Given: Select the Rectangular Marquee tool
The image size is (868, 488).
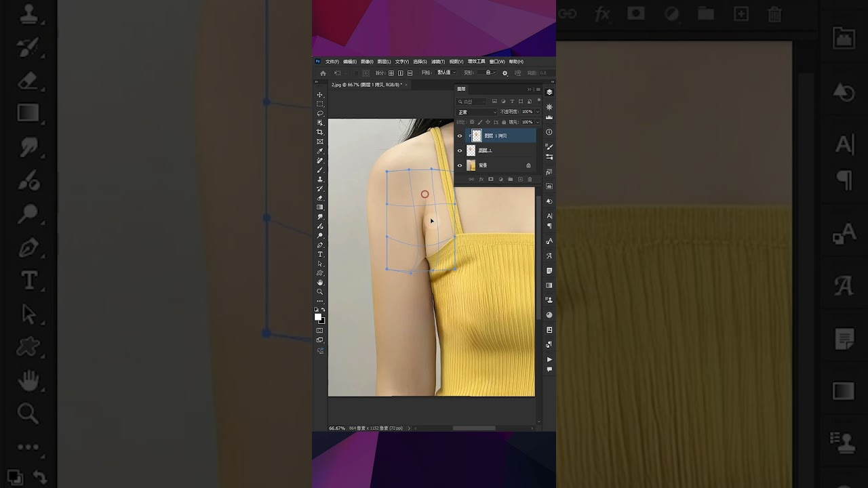Looking at the screenshot, I should 319,104.
